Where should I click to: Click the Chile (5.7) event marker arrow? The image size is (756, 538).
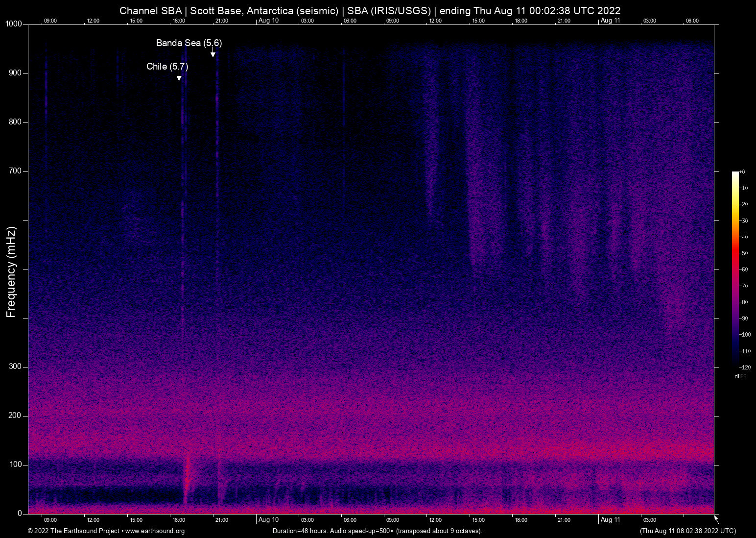click(x=179, y=77)
